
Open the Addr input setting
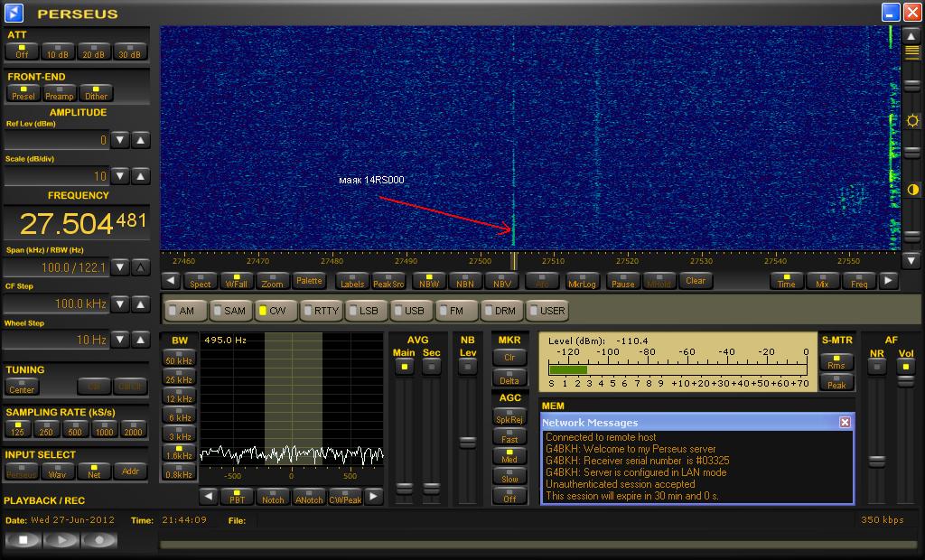tap(130, 471)
